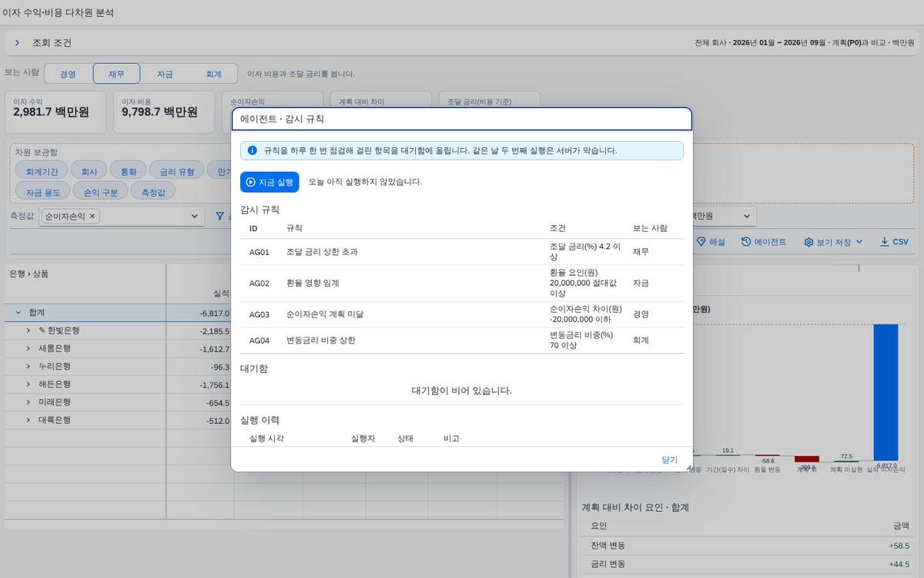
Task: Click the 조건 column header in the rules table
Action: tap(558, 228)
